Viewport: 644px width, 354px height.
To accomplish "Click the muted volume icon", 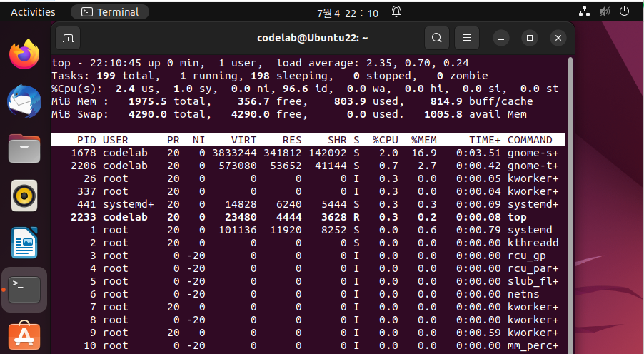I will [605, 11].
